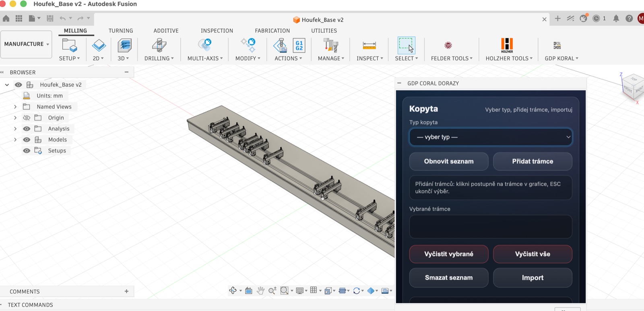Click the Select tool icon

pos(406,45)
